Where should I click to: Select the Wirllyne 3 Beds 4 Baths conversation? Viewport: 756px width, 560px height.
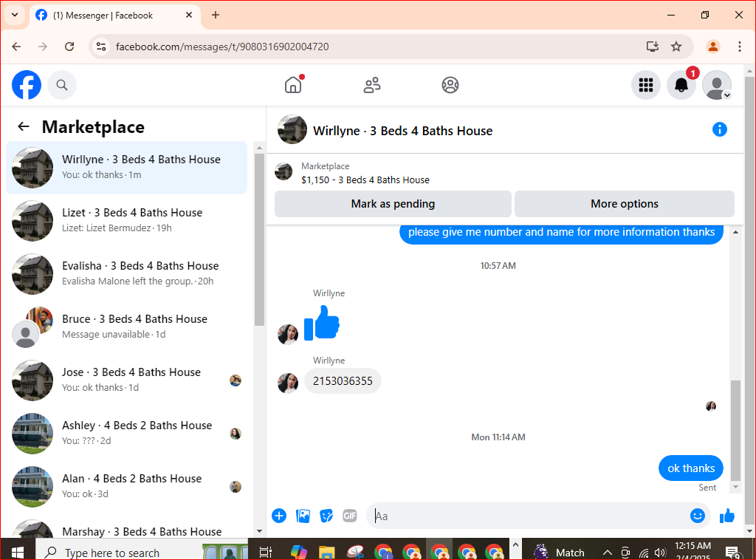click(x=127, y=168)
